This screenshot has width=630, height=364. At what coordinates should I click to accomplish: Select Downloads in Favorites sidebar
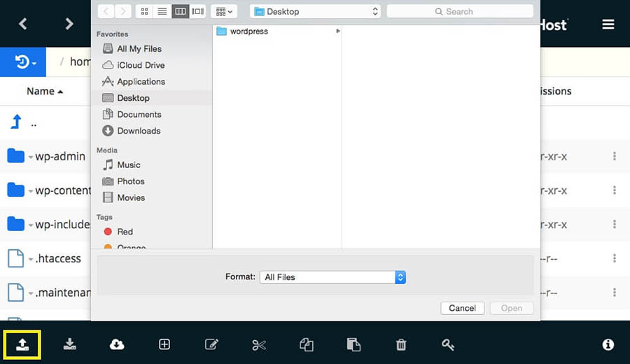(139, 131)
